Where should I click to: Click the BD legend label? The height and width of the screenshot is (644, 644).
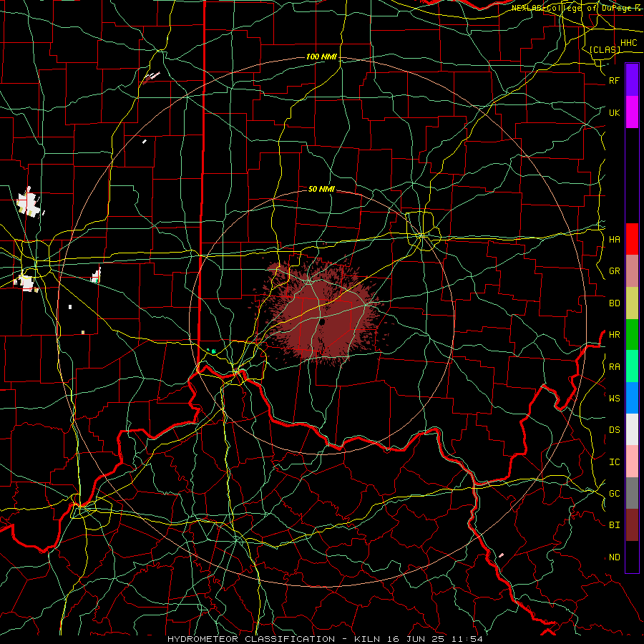pyautogui.click(x=614, y=303)
